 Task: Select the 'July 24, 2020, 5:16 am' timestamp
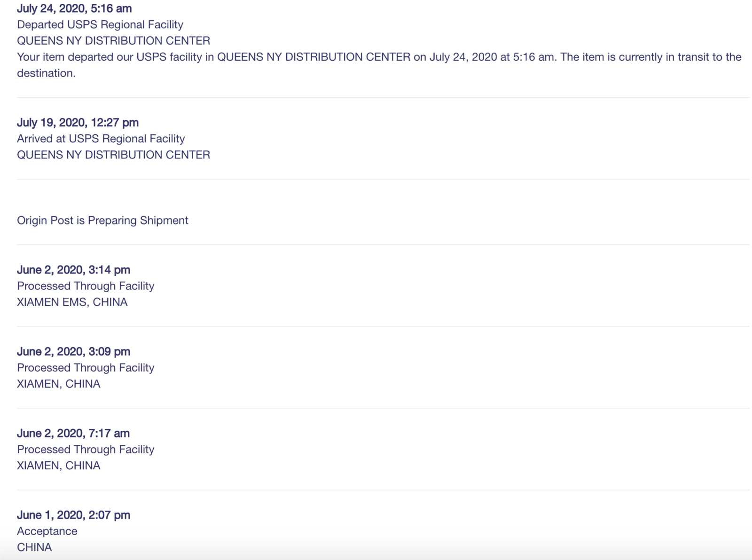pos(74,8)
